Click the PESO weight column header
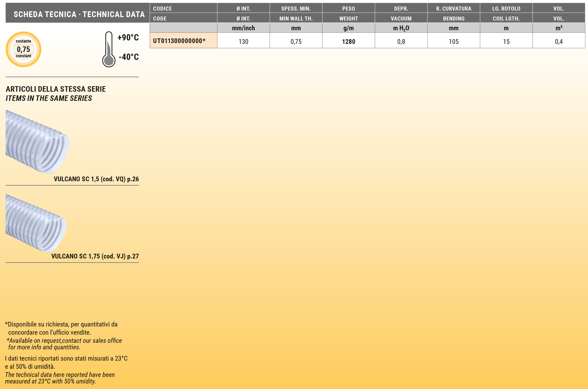This screenshot has width=588, height=389. [x=348, y=8]
